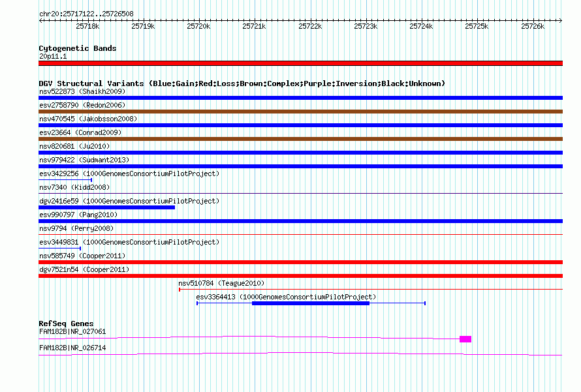Click the 25723k ruler tick label
Viewport: 581px width, 392px height.
(x=366, y=26)
